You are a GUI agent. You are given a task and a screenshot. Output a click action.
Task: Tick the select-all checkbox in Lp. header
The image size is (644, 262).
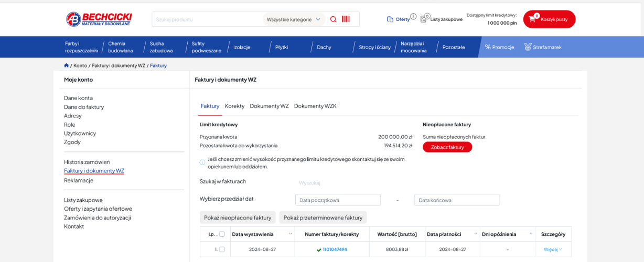tap(222, 234)
